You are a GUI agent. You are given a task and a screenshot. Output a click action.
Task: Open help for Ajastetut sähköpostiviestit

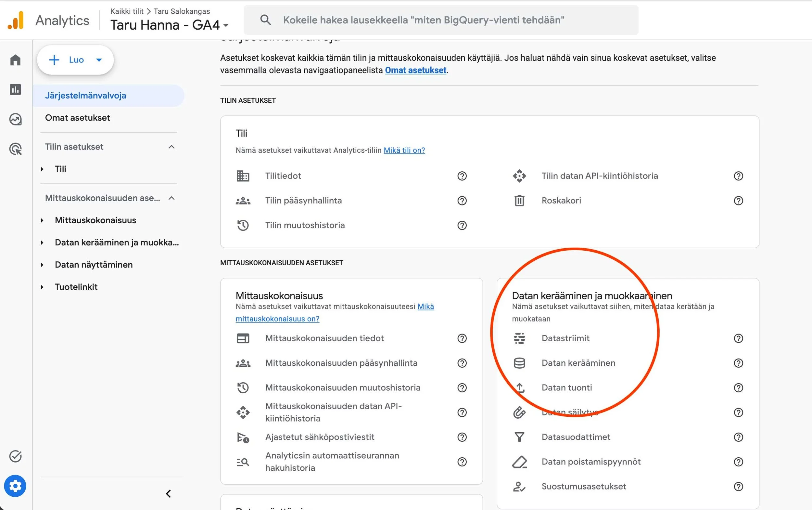(462, 437)
